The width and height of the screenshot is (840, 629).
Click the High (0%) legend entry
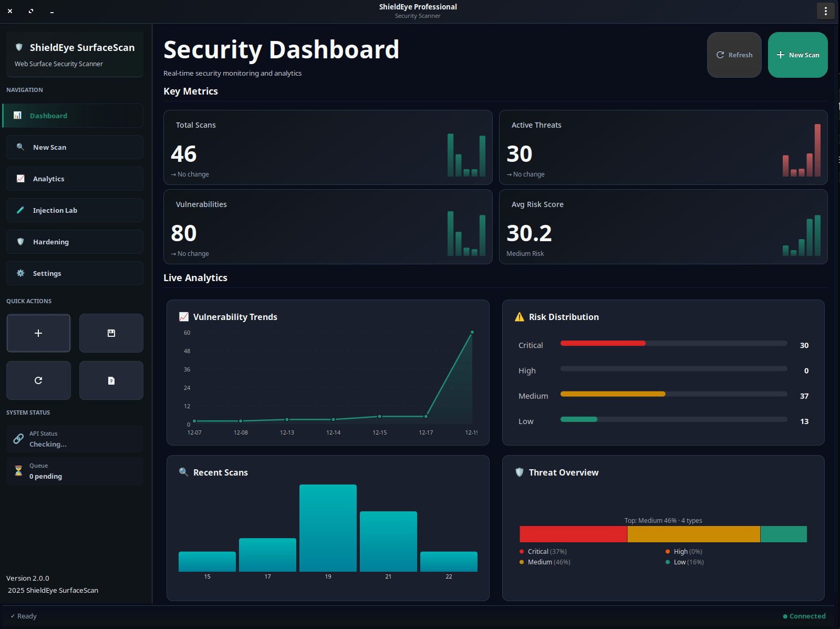tap(684, 551)
